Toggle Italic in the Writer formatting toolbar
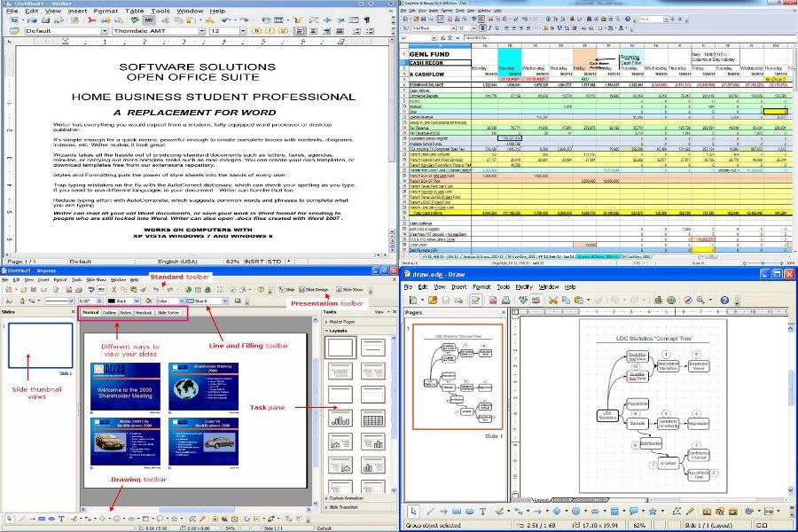Image resolution: width=798 pixels, height=532 pixels. pos(270,31)
